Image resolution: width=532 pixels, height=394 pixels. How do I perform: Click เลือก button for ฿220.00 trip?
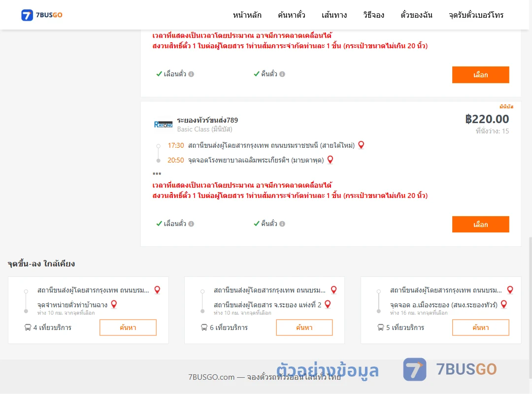click(x=480, y=224)
